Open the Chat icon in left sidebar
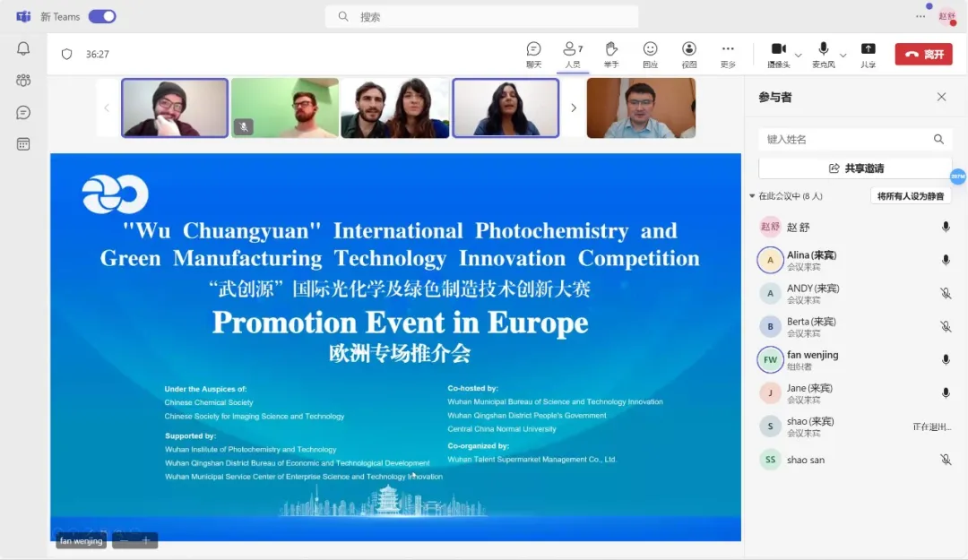 23,112
